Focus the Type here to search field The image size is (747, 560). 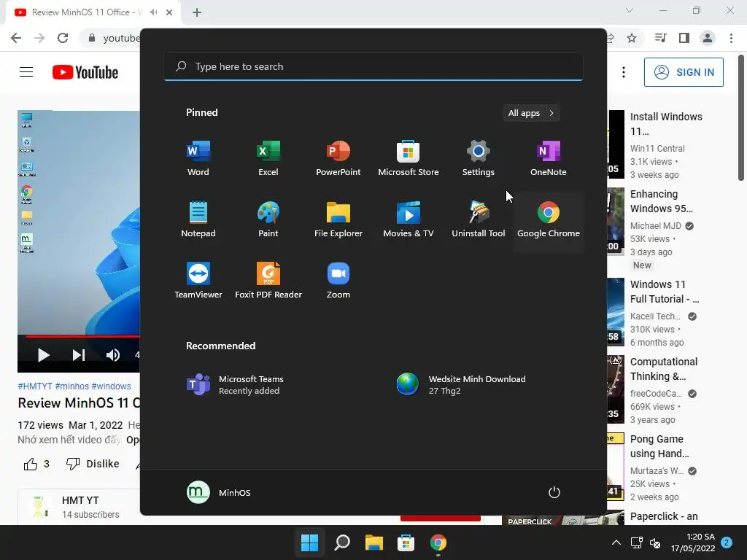coord(373,66)
